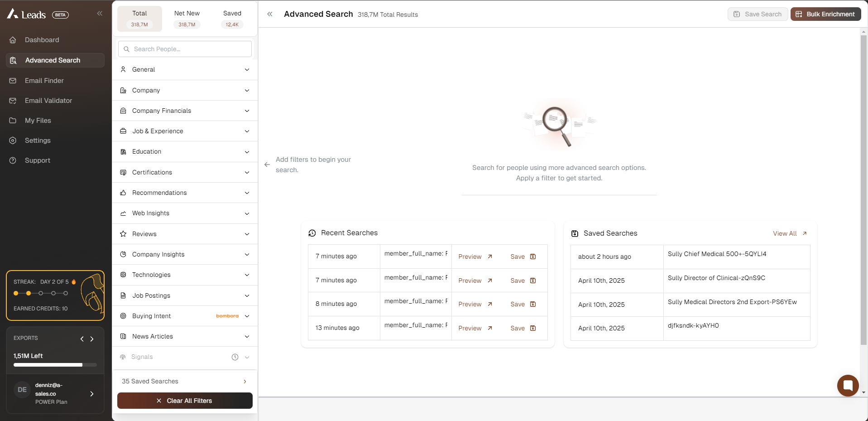Screen dimensions: 868x421
Task: Open Email Finder from the sidebar
Action: point(44,81)
